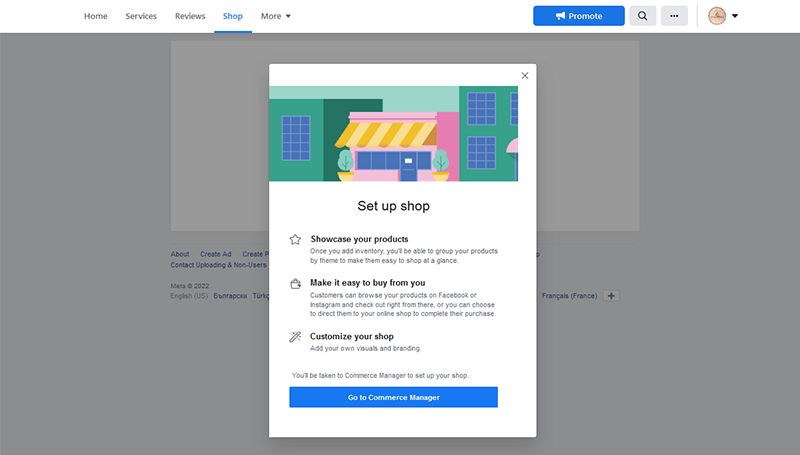The height and width of the screenshot is (455, 800).
Task: Click Go to Commerce Manager button
Action: (x=393, y=397)
